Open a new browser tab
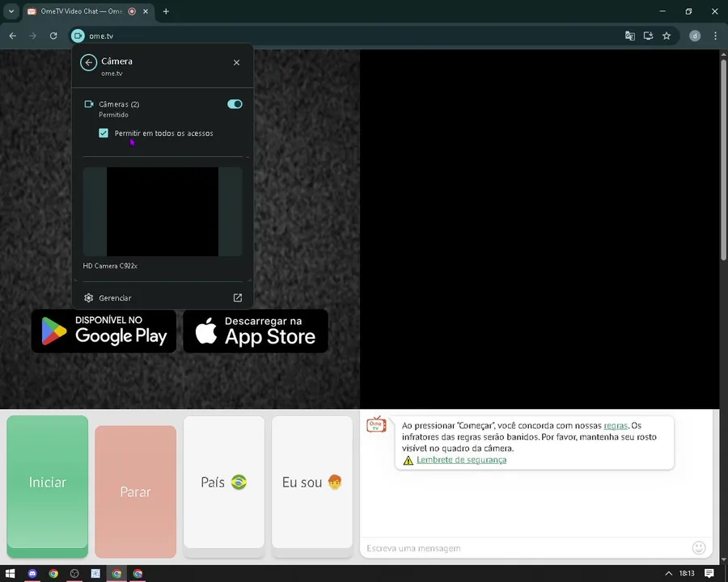728x582 pixels. [166, 11]
